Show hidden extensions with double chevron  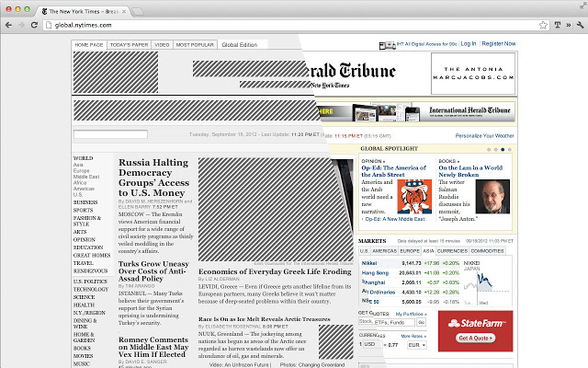pos(569,25)
